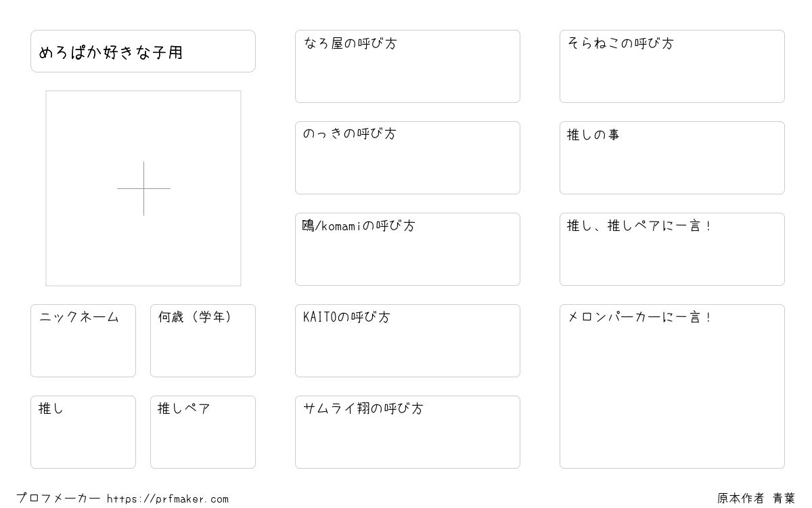Click the plus crosshair in image placeholder
Viewport: 812px width, 508px height.
[143, 188]
